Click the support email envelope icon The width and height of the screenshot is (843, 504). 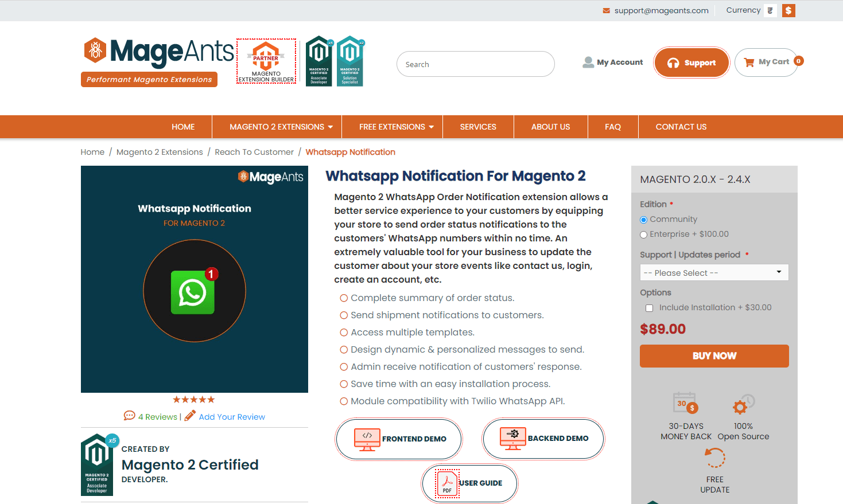[x=606, y=10]
